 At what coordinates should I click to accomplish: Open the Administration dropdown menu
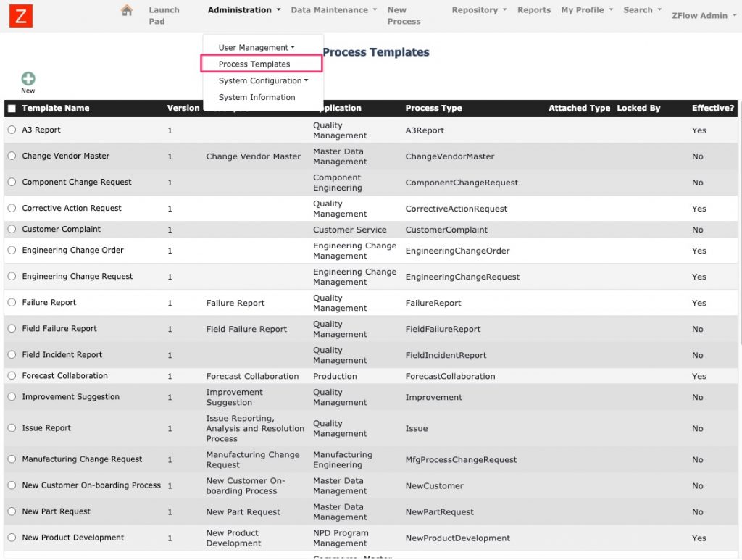point(244,10)
